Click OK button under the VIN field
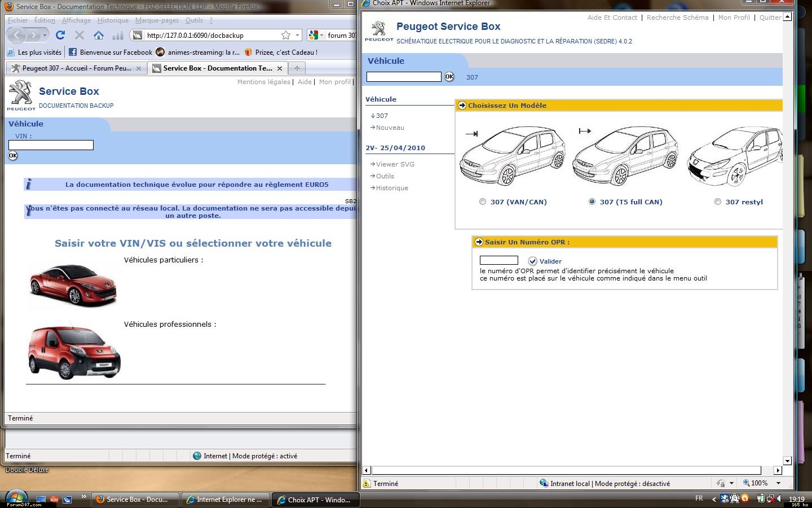This screenshot has width=812, height=508. (13, 156)
